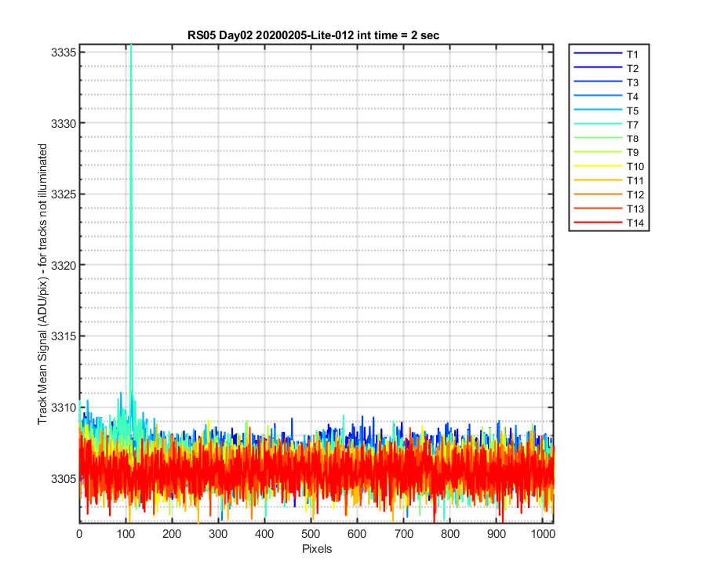Click the y-axis tick label 3335
Screen dimensions: 706x588
tap(62, 53)
